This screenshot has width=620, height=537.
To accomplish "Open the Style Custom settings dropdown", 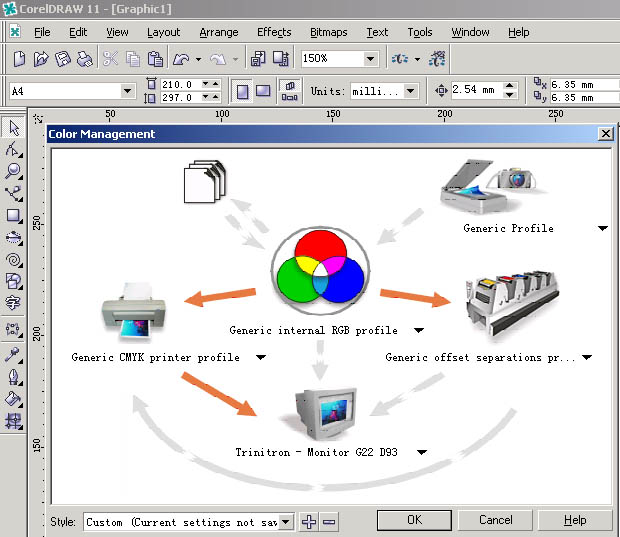I will [285, 522].
